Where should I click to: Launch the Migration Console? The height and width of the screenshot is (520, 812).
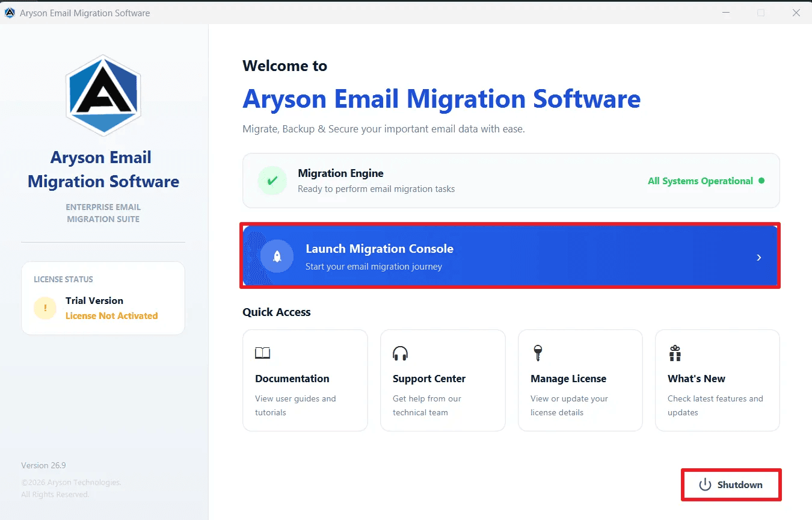click(510, 256)
